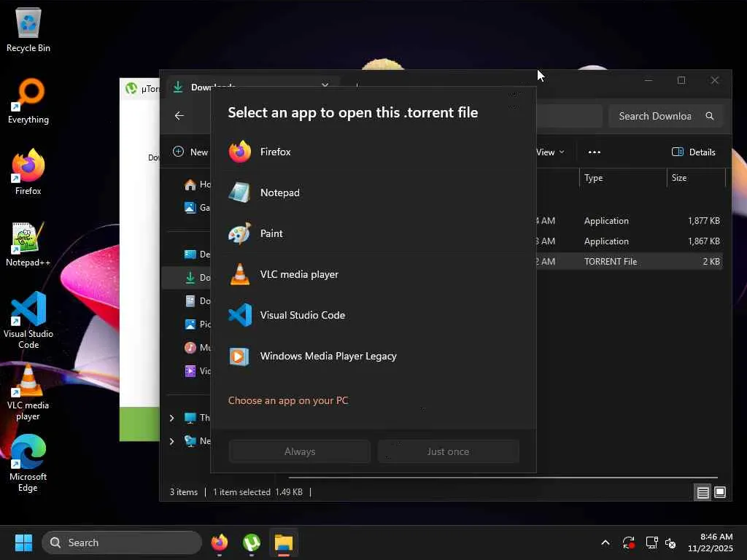The height and width of the screenshot is (560, 747).
Task: Sort by the Type column header
Action: click(x=622, y=178)
